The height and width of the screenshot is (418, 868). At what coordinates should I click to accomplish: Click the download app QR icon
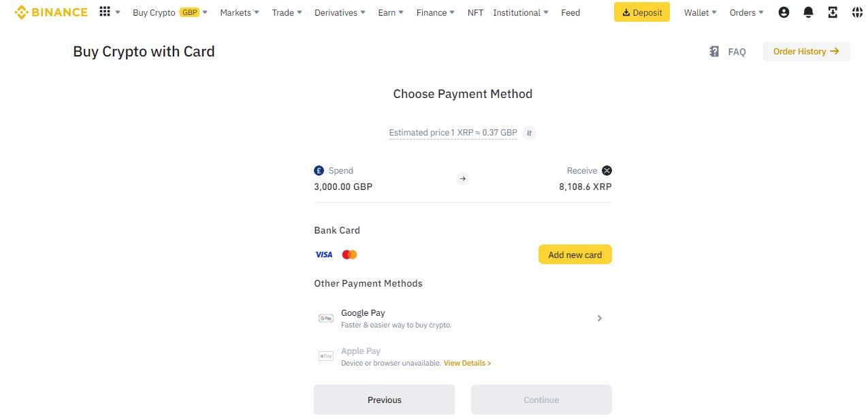pos(833,12)
